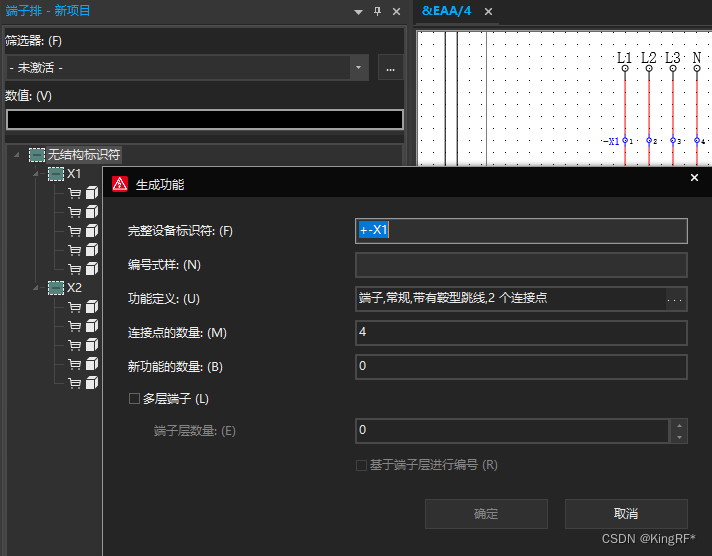Click the X1 terminal strip icon
The image size is (712, 556).
point(56,174)
